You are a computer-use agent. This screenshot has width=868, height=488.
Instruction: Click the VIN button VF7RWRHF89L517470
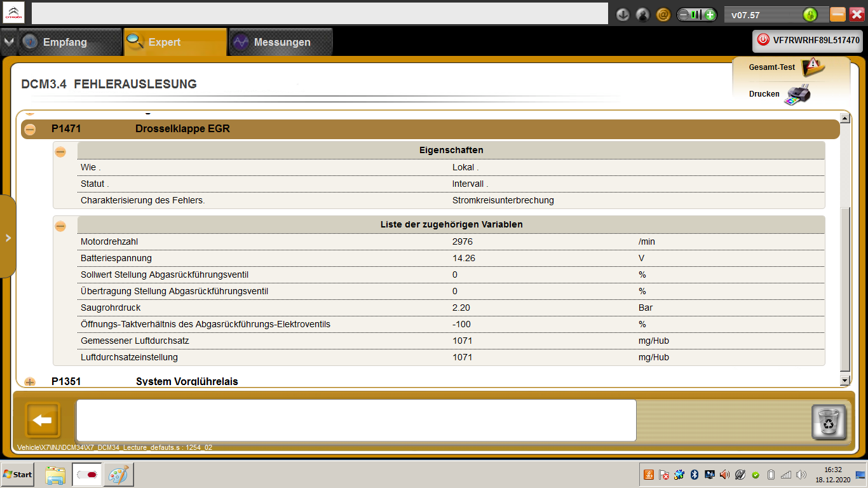[808, 40]
